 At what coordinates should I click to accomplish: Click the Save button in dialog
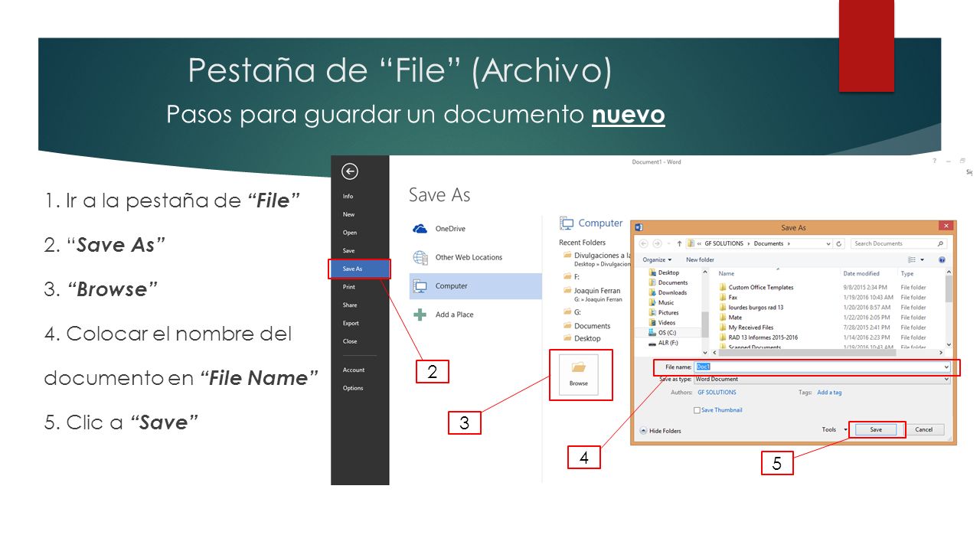pos(876,430)
